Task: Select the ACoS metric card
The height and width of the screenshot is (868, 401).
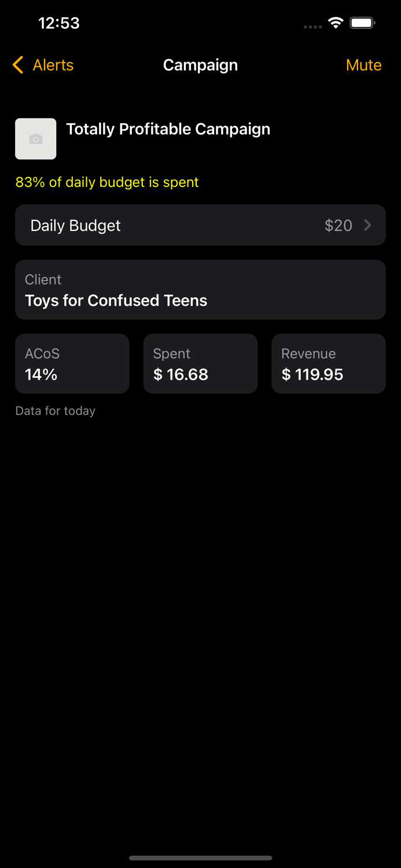Action: 72,363
